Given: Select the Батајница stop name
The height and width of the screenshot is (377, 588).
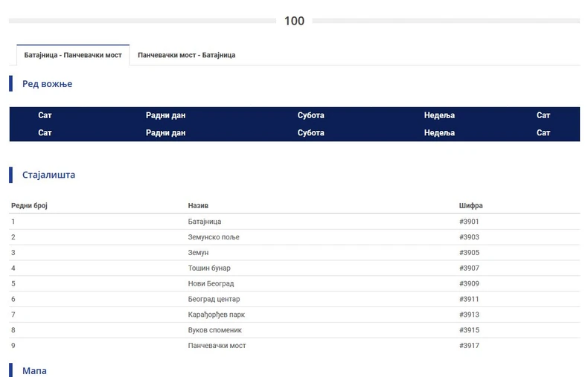Looking at the screenshot, I should pyautogui.click(x=205, y=222).
